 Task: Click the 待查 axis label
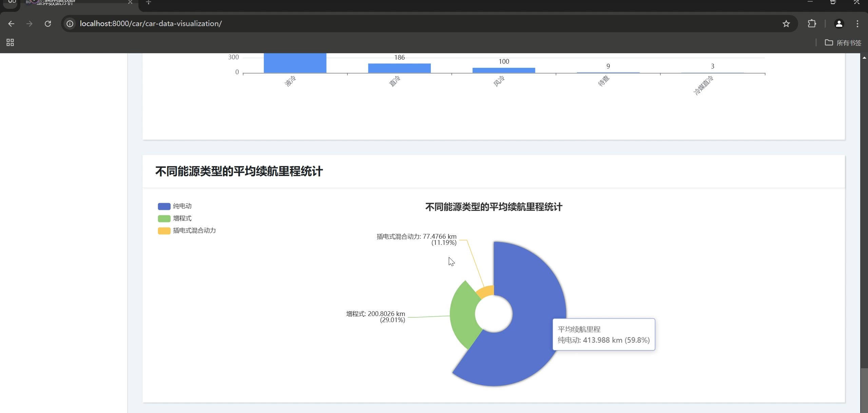[604, 81]
